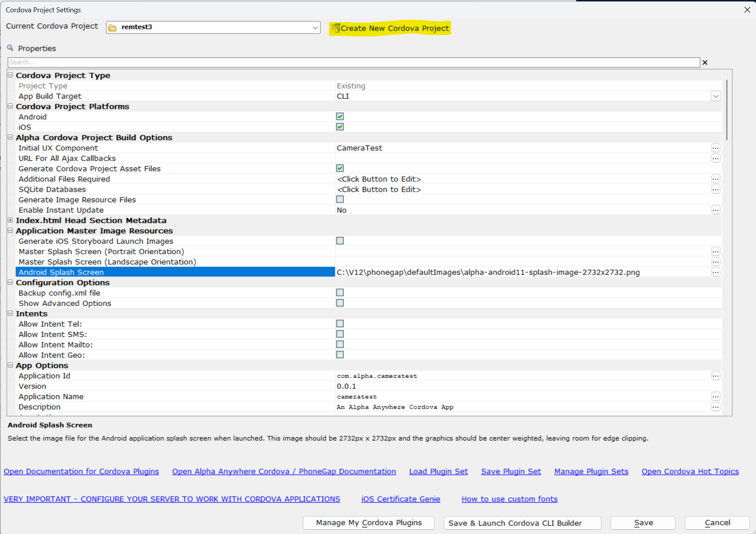
Task: Open ellipsis editor for Application Id
Action: click(x=715, y=376)
